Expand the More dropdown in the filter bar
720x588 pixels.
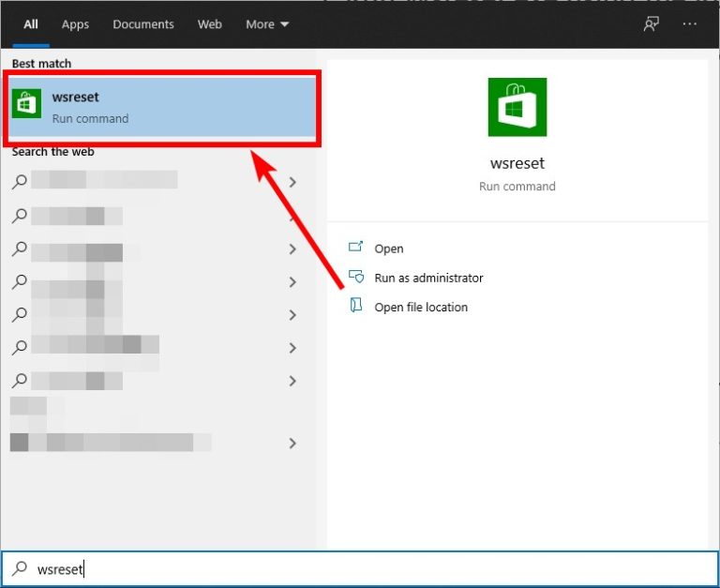tap(267, 23)
